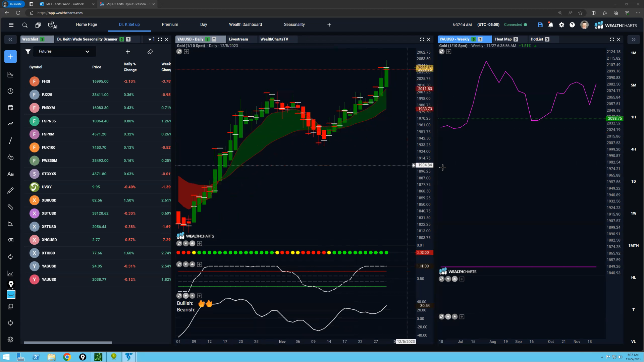Click the save layout icon
Screen dimensions: 644x362
[540, 25]
